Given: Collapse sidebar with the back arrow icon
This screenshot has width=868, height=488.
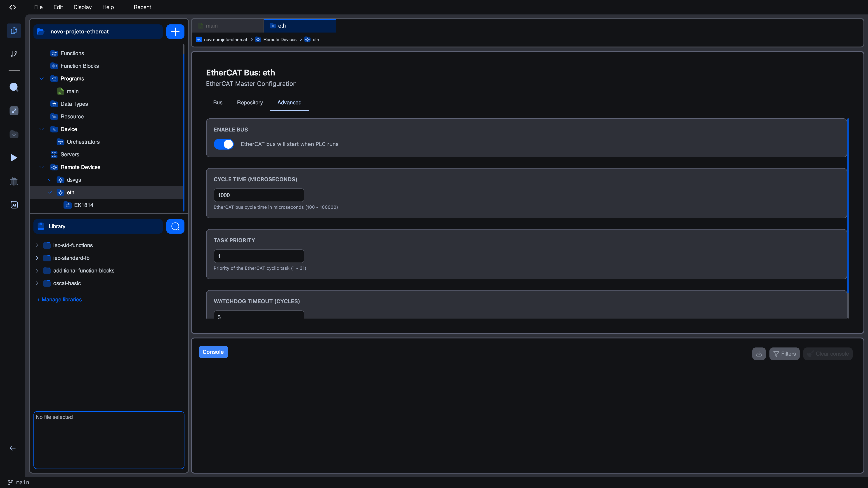Looking at the screenshot, I should (12, 448).
